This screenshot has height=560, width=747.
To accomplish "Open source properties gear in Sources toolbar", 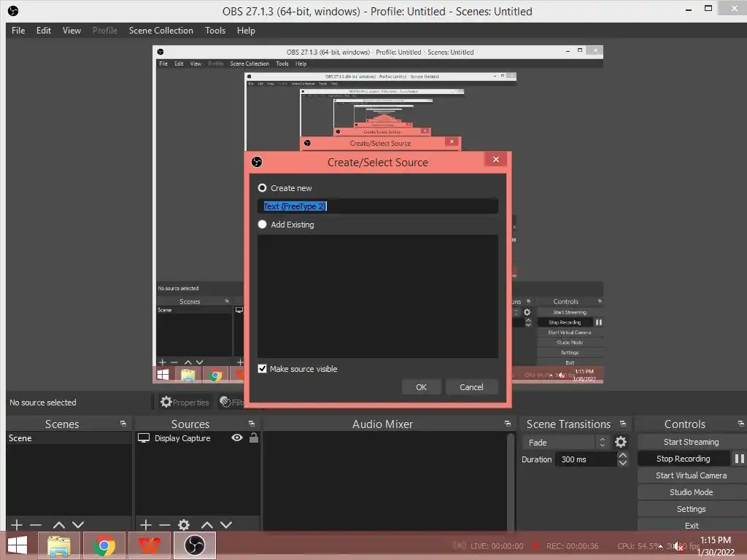I will (184, 525).
